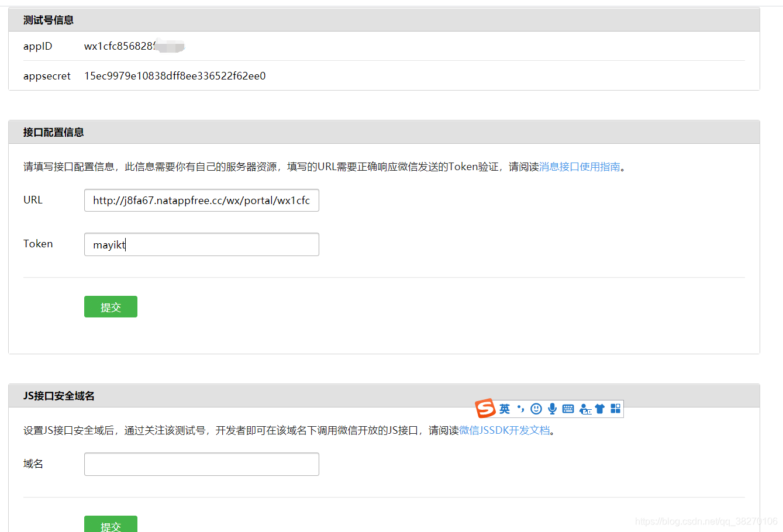
Task: Submit the 接口配置信息 form
Action: pos(111,306)
